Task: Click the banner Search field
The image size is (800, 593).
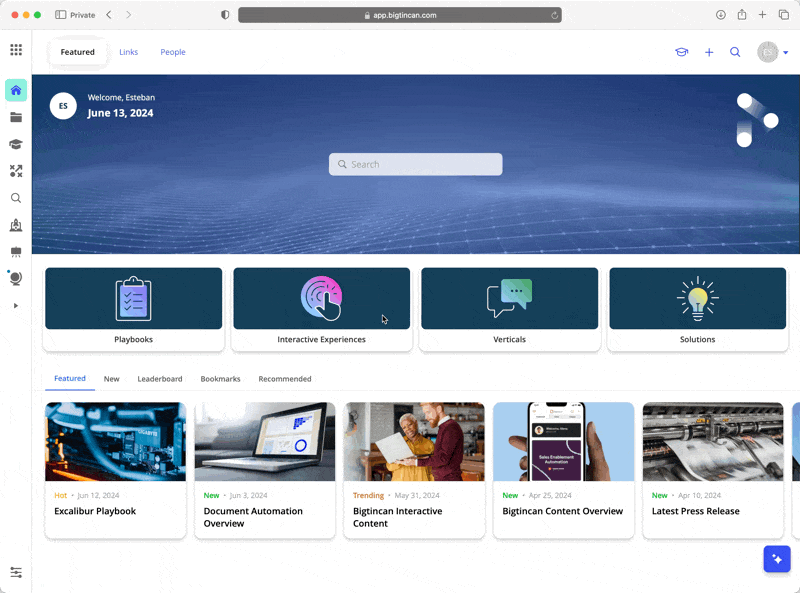Action: (415, 164)
